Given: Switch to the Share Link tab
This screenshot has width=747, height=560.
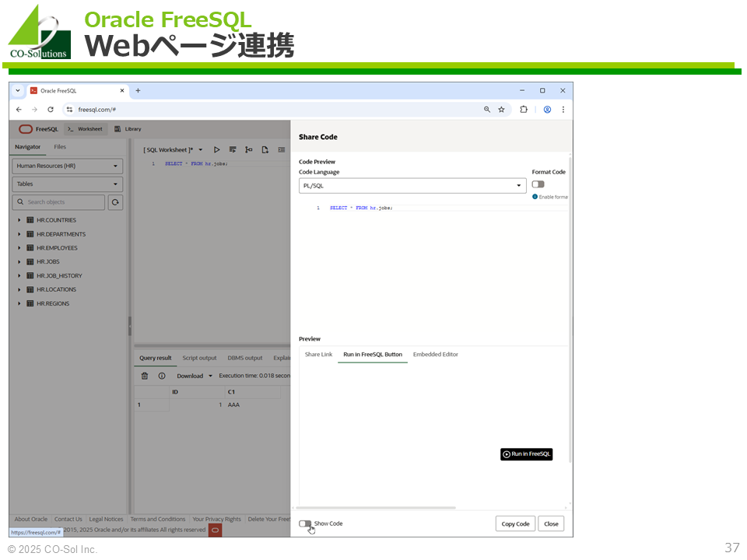Looking at the screenshot, I should point(318,355).
